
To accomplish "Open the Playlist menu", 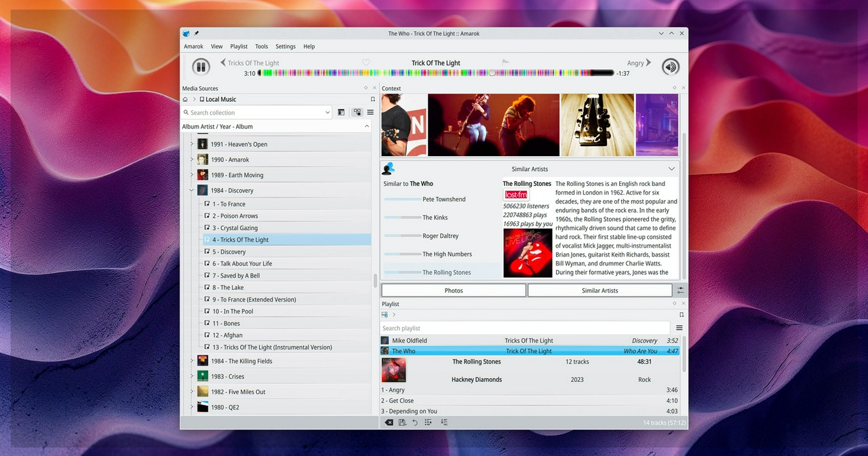I will tap(239, 47).
